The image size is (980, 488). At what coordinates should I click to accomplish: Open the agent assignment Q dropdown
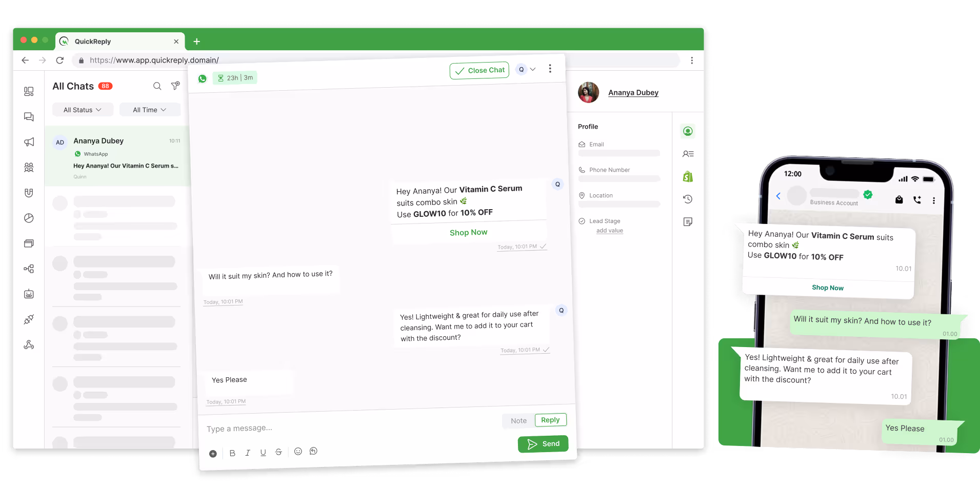[527, 69]
